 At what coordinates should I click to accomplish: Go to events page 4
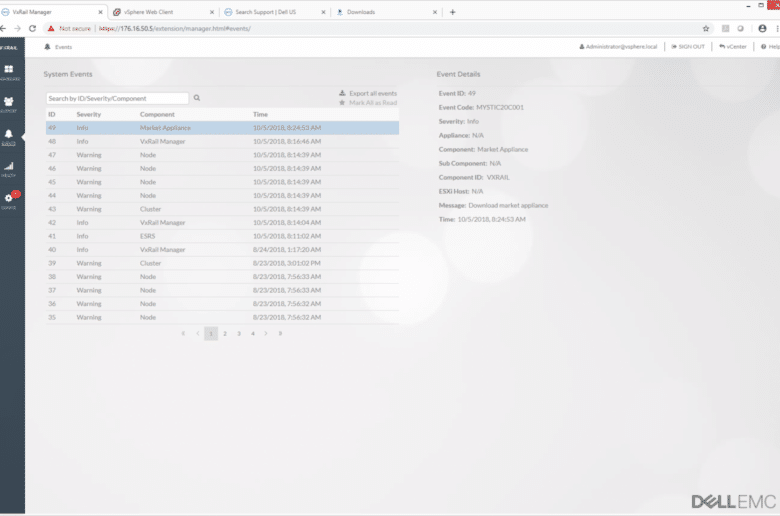coord(253,333)
